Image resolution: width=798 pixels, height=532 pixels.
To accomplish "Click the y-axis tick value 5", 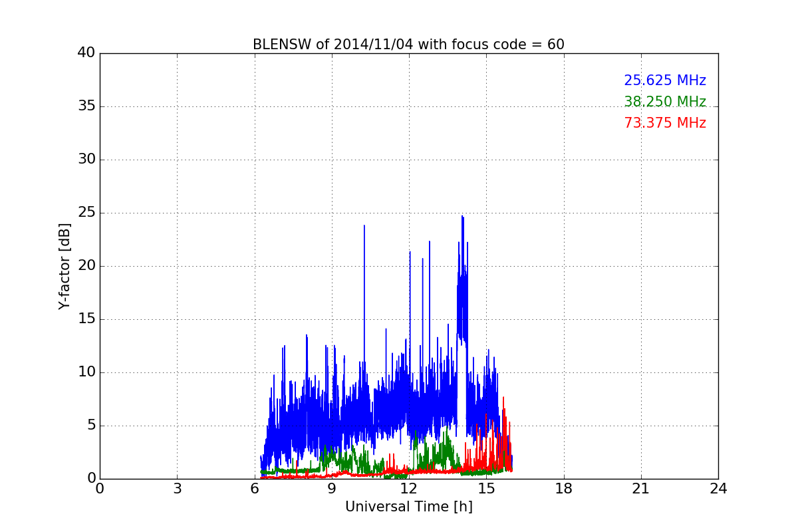I will click(x=90, y=426).
